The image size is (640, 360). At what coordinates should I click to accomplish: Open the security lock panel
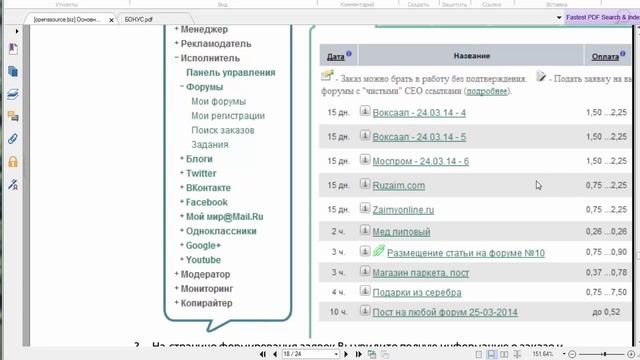(x=13, y=162)
